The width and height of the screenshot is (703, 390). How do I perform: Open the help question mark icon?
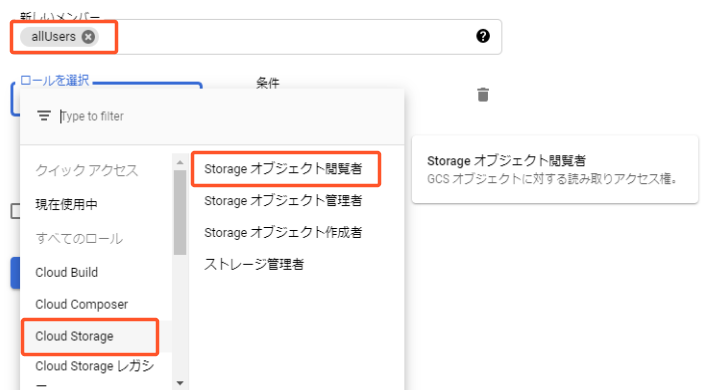[483, 36]
